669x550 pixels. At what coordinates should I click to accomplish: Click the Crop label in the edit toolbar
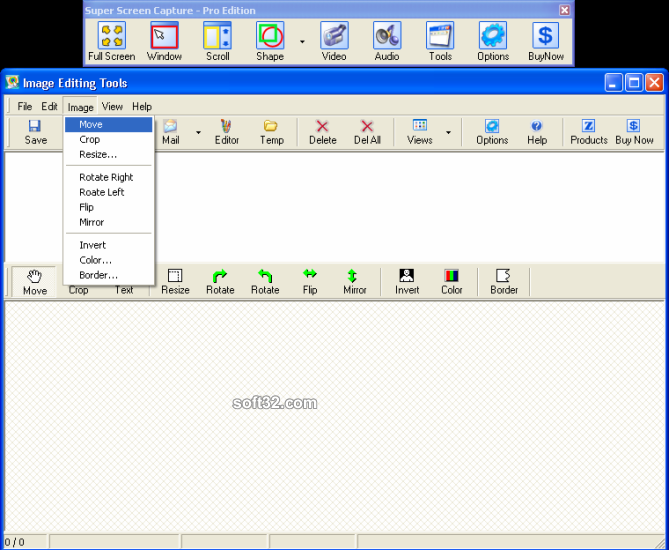tap(79, 290)
